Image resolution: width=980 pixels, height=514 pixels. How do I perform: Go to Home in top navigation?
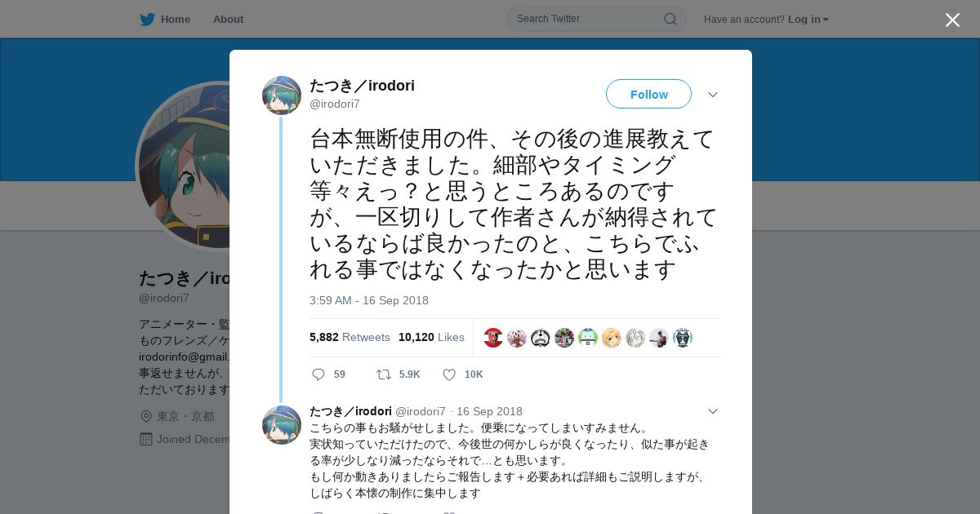(x=176, y=19)
